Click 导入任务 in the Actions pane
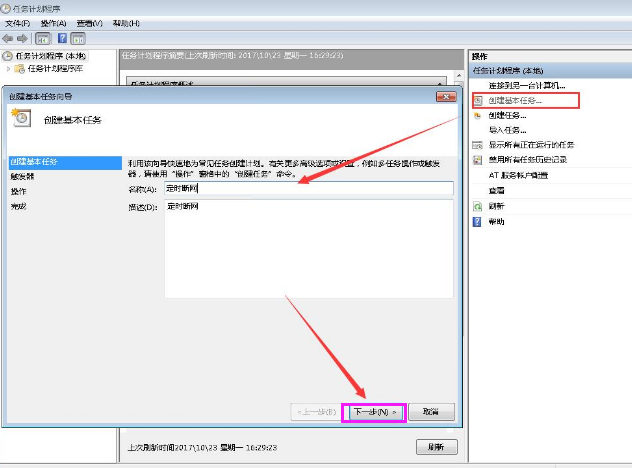 point(505,129)
